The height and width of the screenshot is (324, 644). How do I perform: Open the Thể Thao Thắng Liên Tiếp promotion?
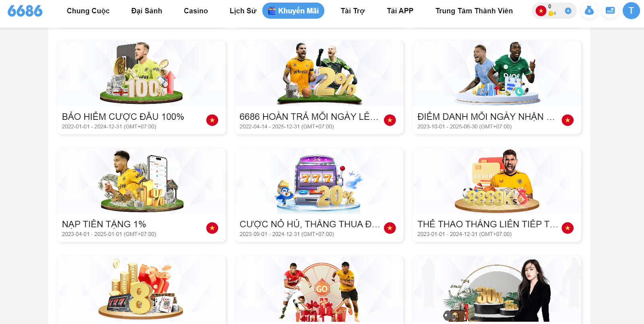(497, 195)
